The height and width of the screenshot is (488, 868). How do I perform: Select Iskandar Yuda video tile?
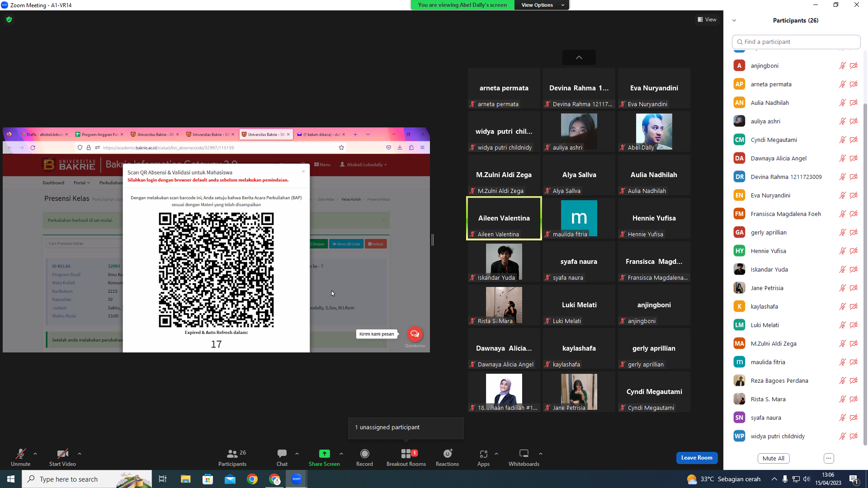tap(504, 262)
